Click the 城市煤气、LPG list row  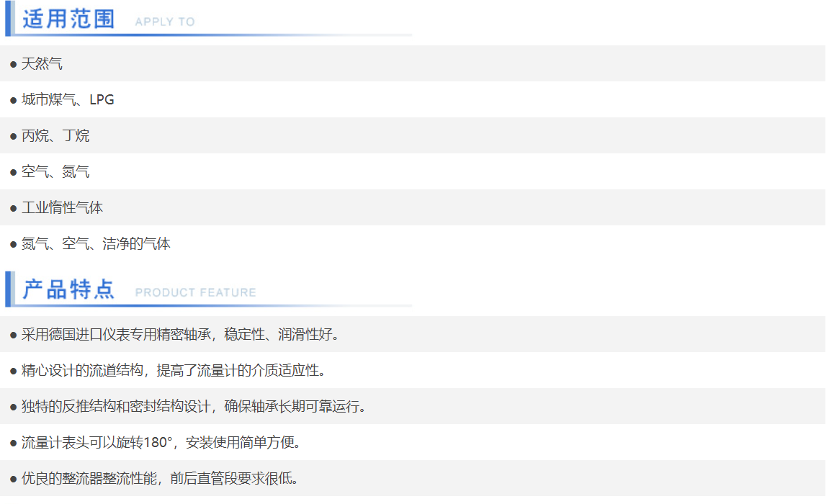[x=68, y=100]
